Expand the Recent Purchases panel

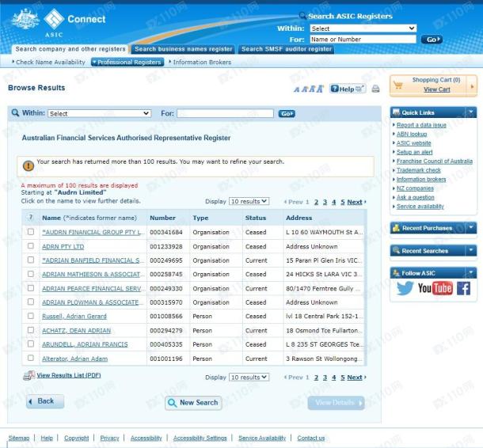click(471, 228)
